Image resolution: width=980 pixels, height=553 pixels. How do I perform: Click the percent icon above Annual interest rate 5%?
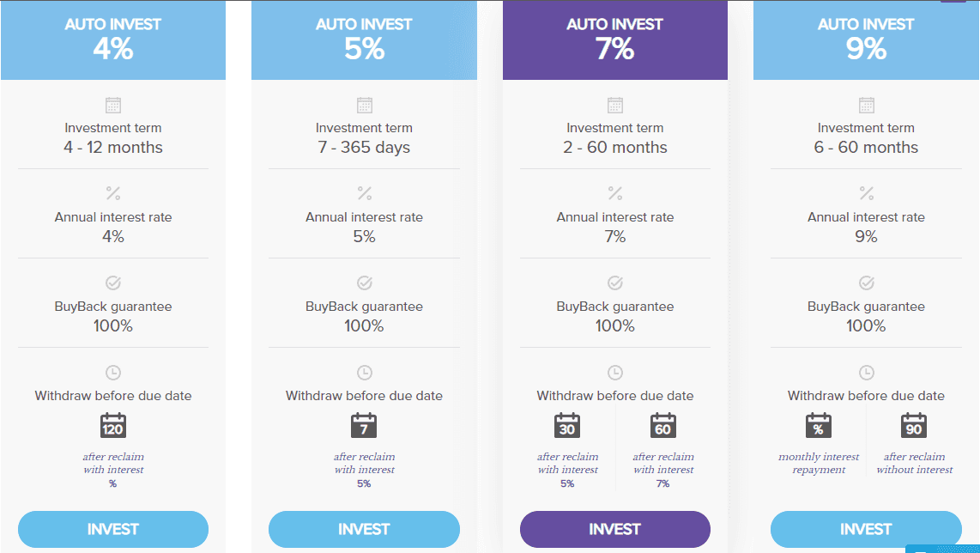click(x=365, y=193)
